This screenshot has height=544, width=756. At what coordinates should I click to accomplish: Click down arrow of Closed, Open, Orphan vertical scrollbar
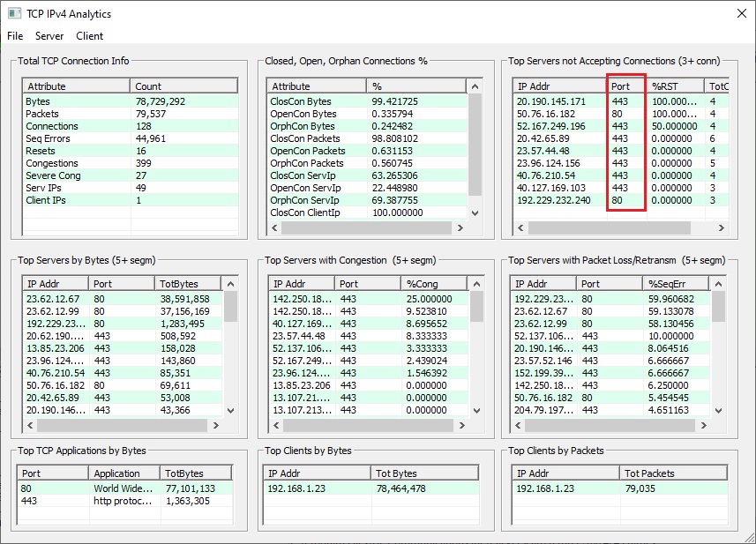point(475,212)
